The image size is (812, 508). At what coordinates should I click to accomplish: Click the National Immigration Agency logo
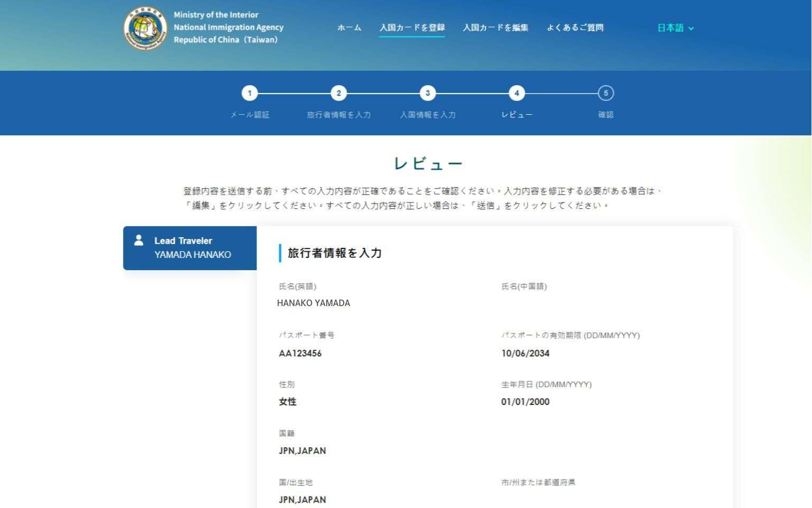click(x=145, y=28)
